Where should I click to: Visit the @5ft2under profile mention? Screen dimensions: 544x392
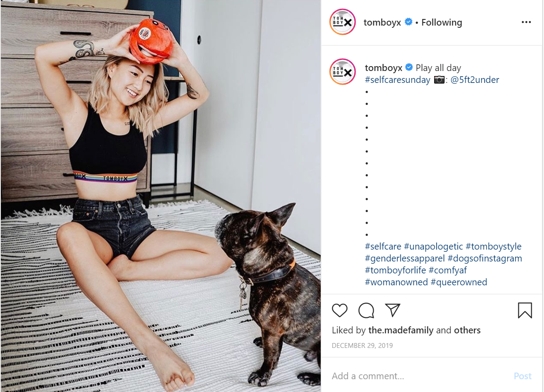pyautogui.click(x=475, y=80)
